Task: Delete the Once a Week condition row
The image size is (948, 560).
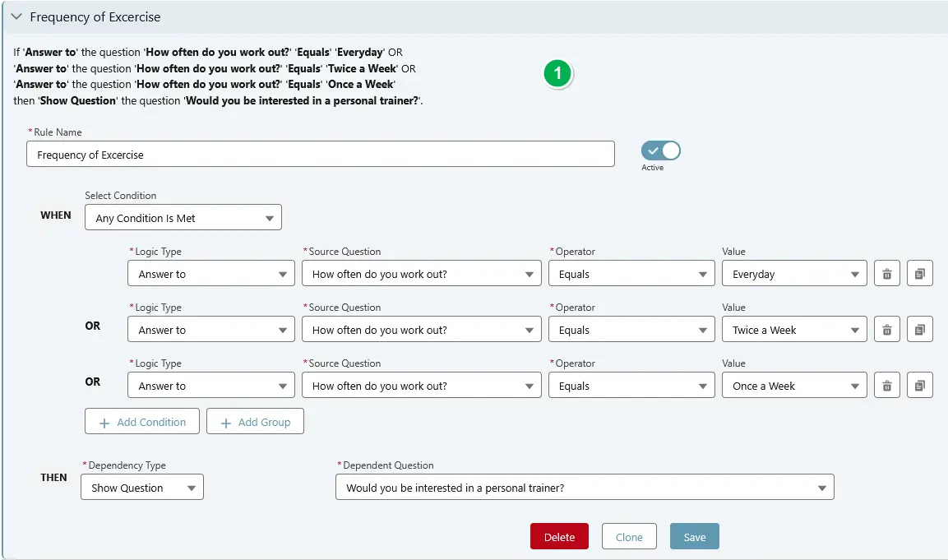Action: [886, 385]
